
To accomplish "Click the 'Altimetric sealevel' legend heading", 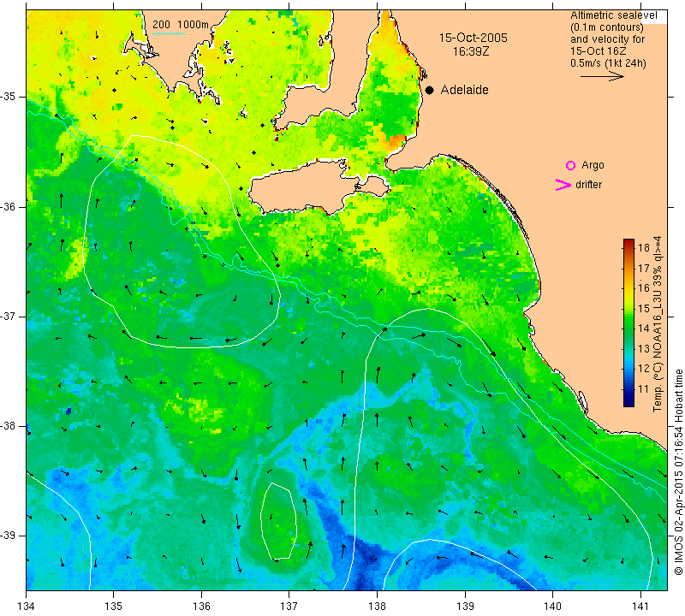I will click(614, 15).
